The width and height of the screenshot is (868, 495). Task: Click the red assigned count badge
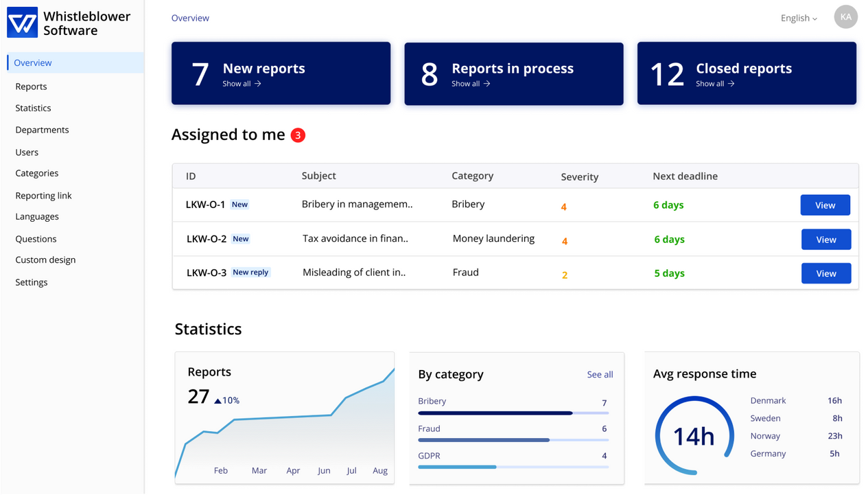tap(297, 135)
